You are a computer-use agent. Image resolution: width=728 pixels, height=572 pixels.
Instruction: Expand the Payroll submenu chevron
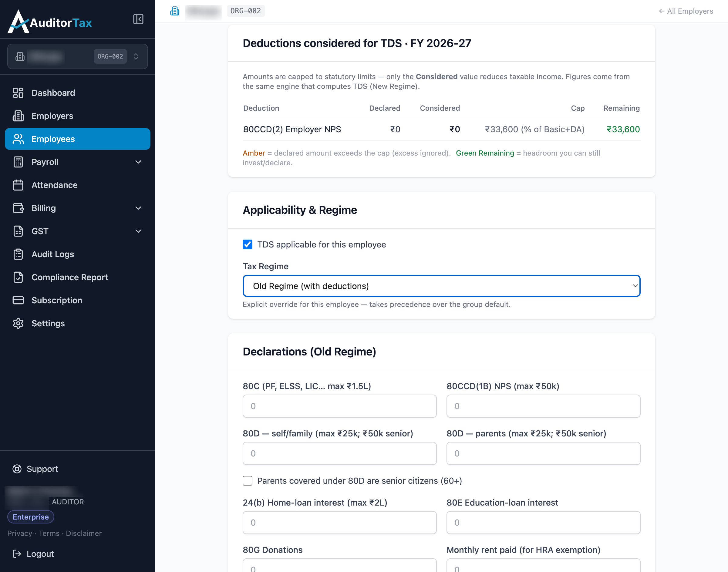coord(138,162)
